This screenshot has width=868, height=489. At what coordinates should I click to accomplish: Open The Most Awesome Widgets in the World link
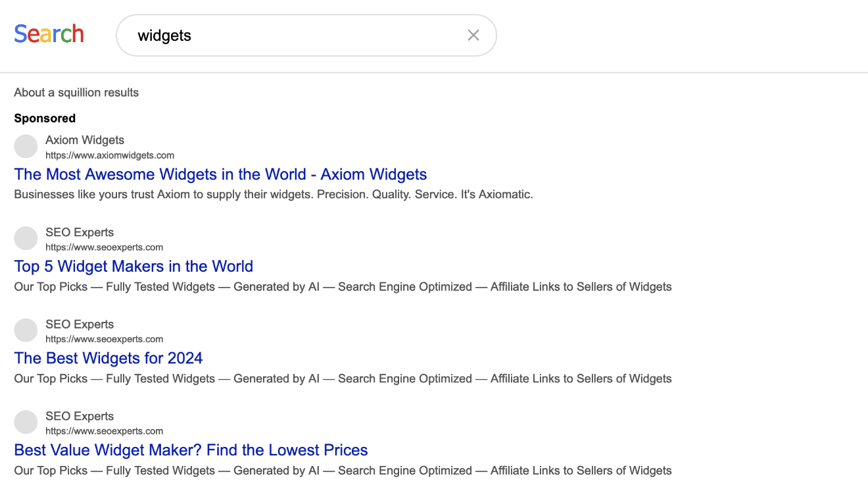click(220, 174)
